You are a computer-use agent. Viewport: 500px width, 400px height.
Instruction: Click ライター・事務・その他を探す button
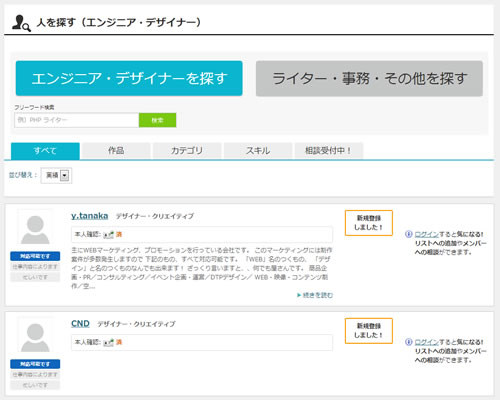pos(369,78)
